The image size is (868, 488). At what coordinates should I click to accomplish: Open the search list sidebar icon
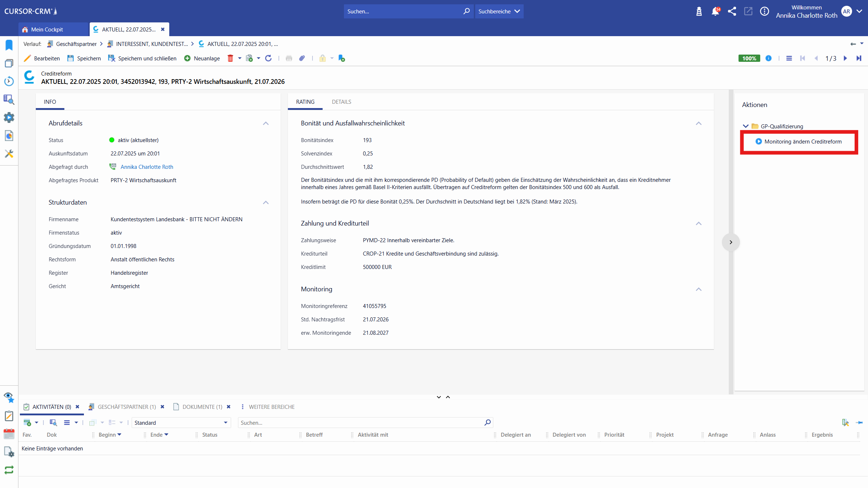[x=9, y=99]
